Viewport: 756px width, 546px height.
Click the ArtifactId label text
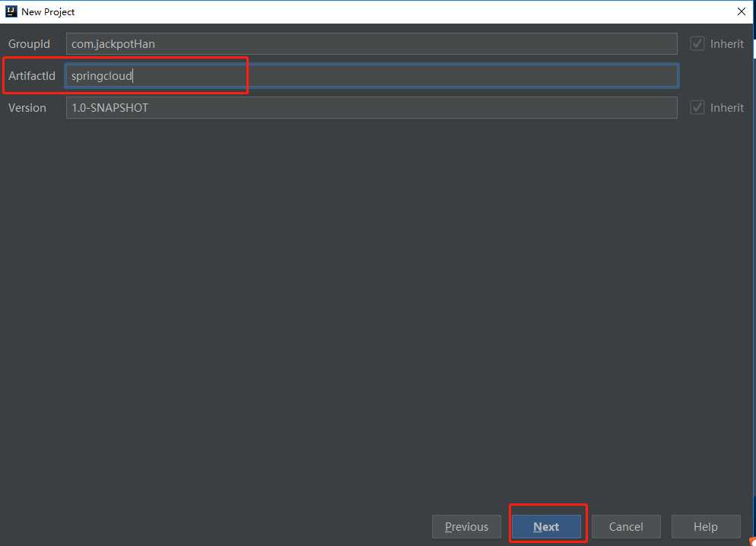tap(32, 75)
